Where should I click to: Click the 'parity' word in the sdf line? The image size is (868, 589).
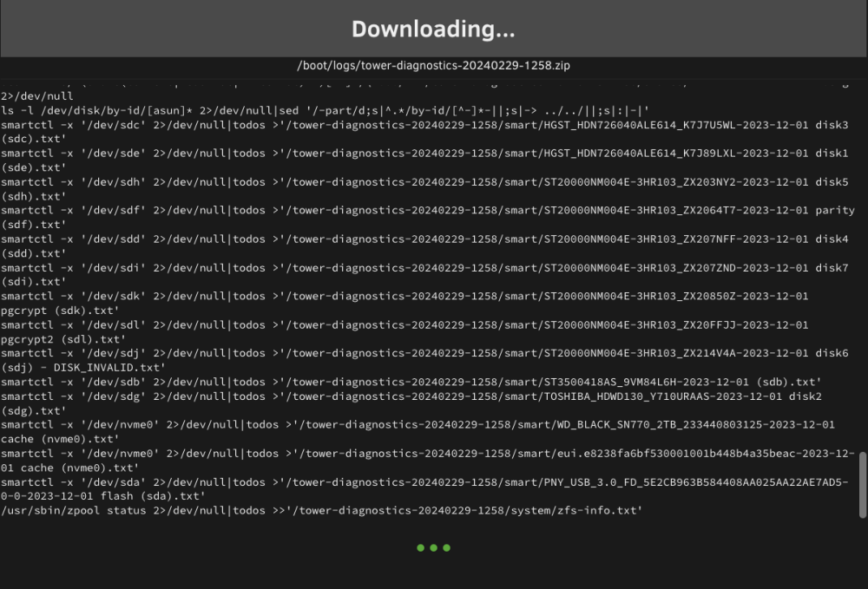tap(835, 211)
